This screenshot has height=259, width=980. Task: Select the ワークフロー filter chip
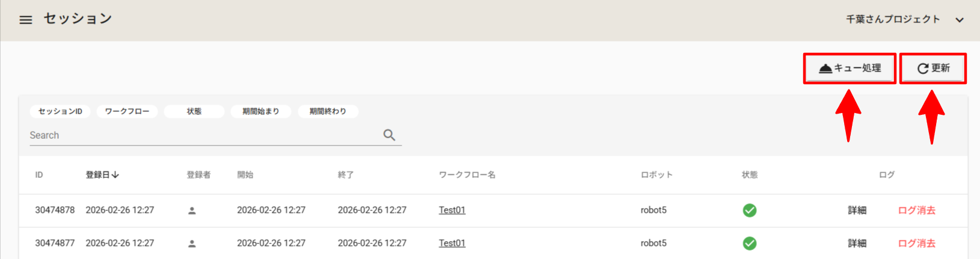127,111
